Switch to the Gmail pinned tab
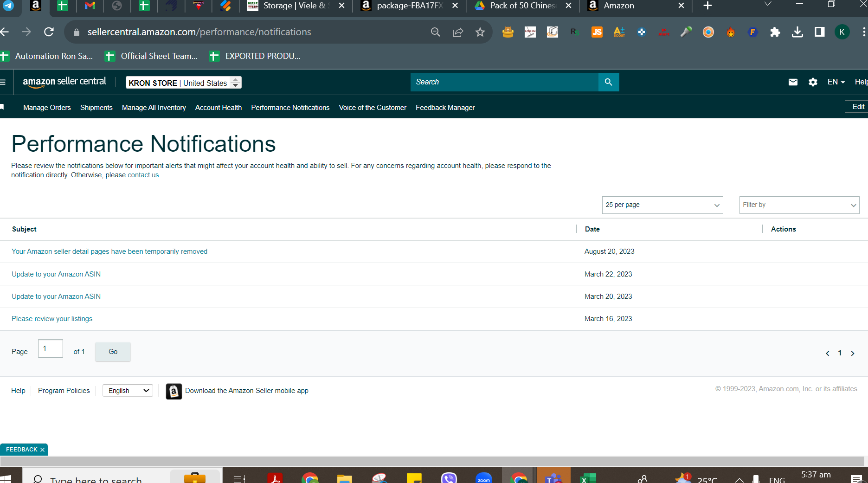868x483 pixels. (90, 6)
